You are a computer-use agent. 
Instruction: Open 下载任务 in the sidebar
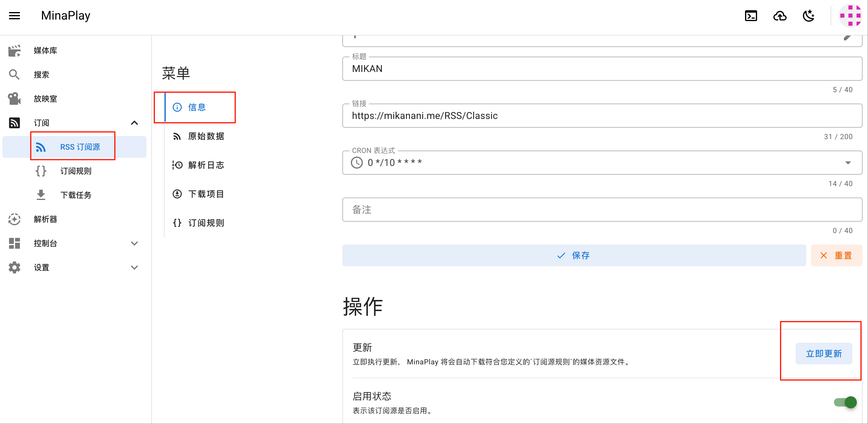tap(74, 195)
